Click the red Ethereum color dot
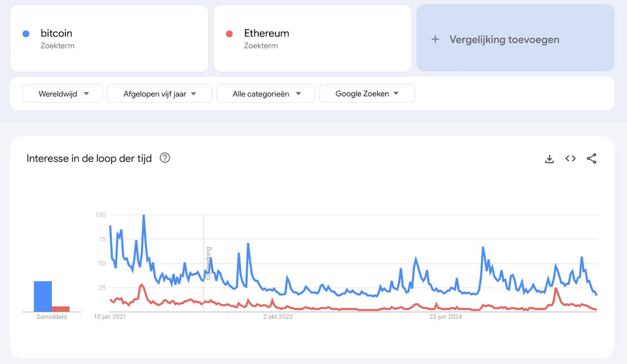627x364 pixels. pyautogui.click(x=230, y=34)
